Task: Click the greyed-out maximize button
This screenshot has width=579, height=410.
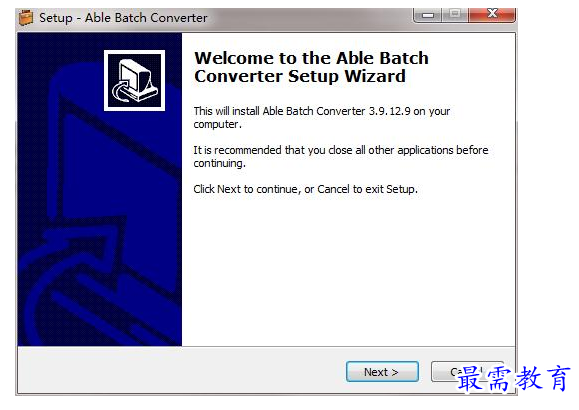Action: click(x=455, y=15)
